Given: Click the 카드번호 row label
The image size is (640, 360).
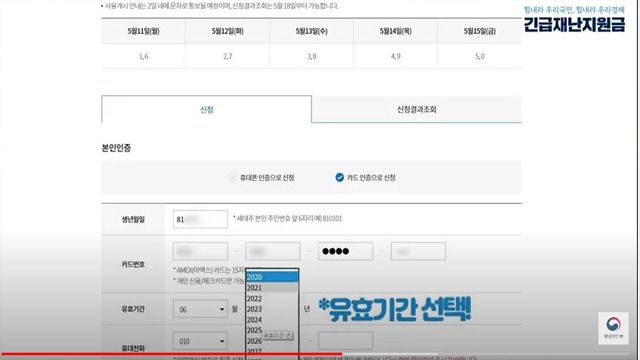Looking at the screenshot, I should (x=133, y=264).
